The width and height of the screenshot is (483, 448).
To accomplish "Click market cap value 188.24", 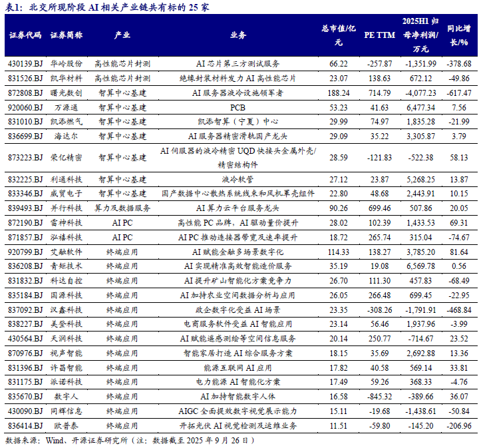I will point(339,93).
